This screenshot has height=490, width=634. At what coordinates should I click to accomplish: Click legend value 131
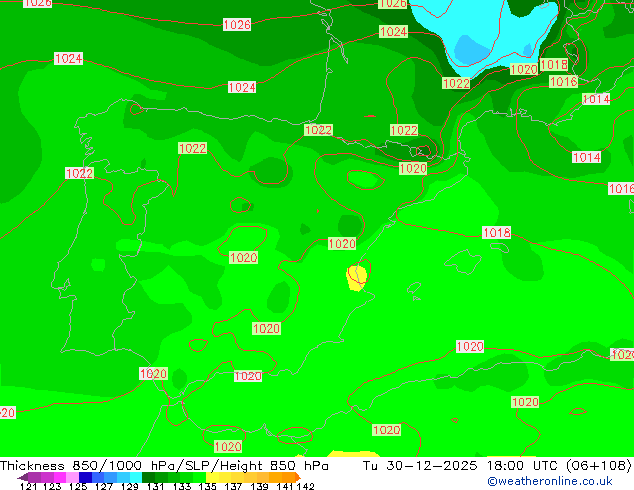155,486
